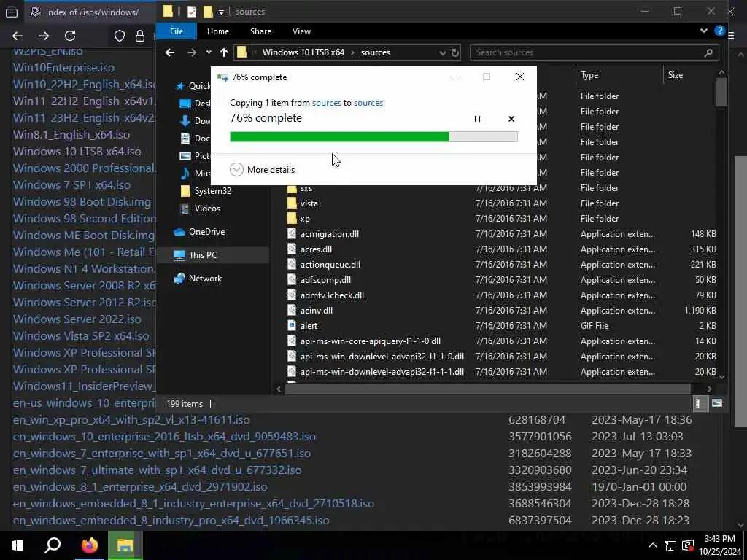
Task: Go forward in Firefox browser
Action: coord(43,36)
